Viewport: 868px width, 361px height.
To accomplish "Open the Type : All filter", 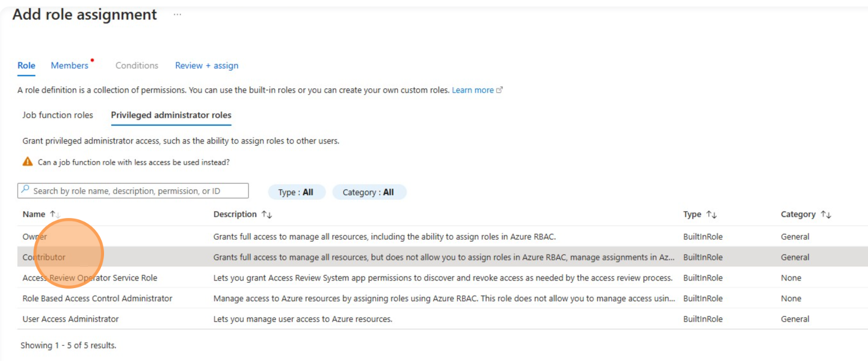I will click(x=296, y=192).
